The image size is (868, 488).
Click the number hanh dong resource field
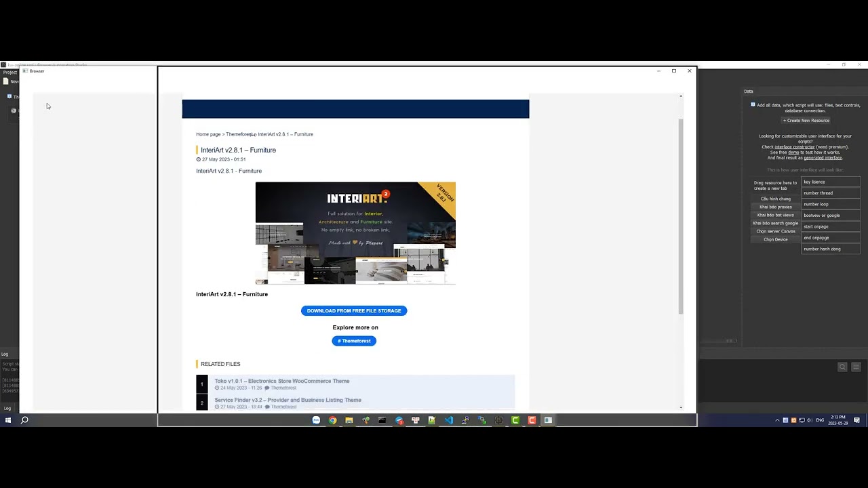831,249
